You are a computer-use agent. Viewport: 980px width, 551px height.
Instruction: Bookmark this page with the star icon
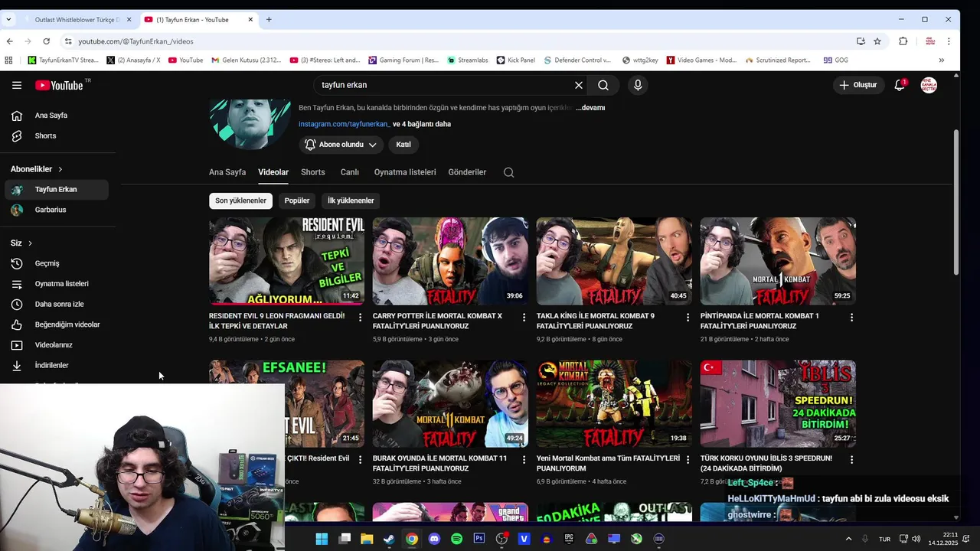[x=877, y=41]
